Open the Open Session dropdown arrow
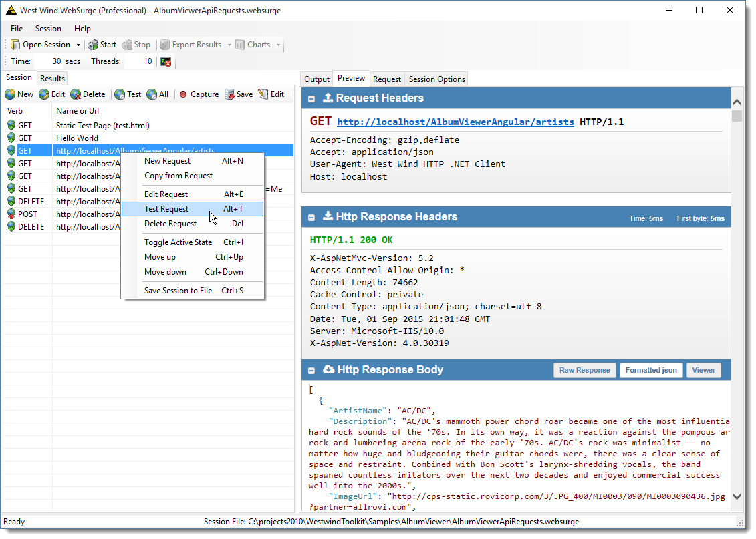Screen dimensions: 756x539 78,45
